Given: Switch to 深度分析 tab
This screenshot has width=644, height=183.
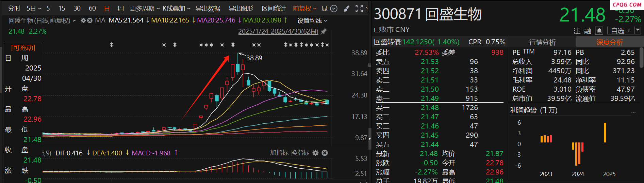Looking at the screenshot, I should click(610, 42).
